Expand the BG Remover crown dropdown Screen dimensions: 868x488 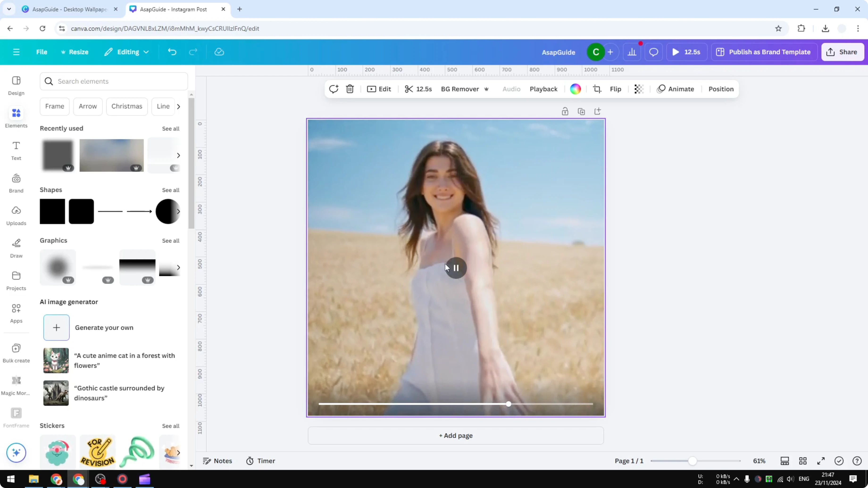(x=486, y=89)
